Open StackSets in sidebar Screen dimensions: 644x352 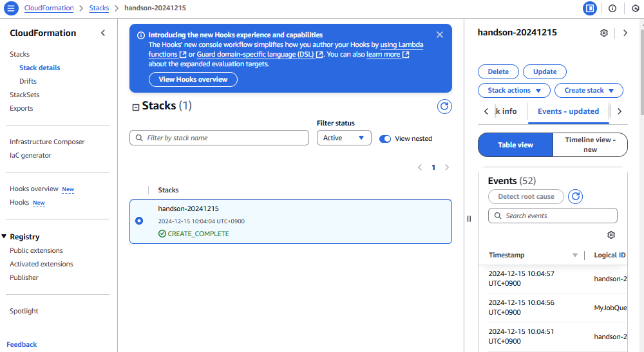click(x=24, y=95)
